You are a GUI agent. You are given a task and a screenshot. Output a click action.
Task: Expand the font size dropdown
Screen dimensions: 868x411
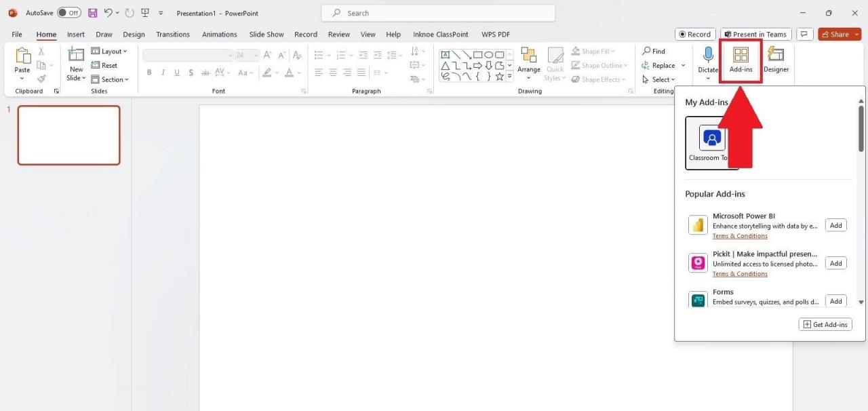click(x=255, y=55)
